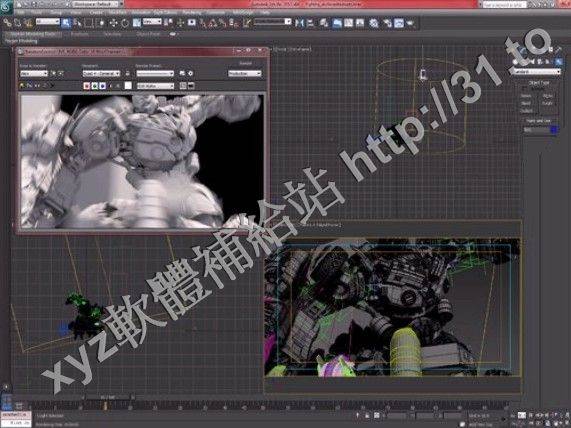Open the Reference Coordinate System dropdown
Image resolution: width=571 pixels, height=428 pixels.
[152, 21]
